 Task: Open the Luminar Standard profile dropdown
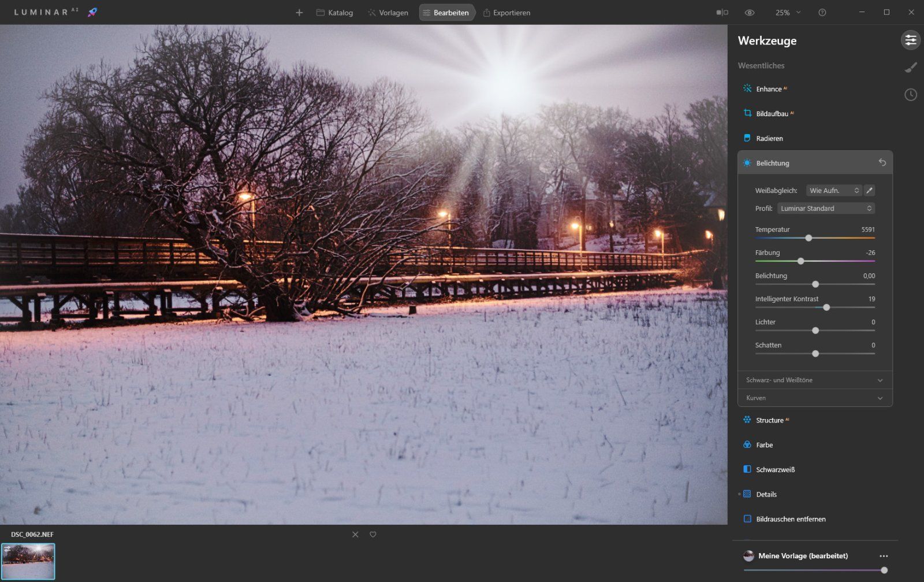tap(826, 208)
